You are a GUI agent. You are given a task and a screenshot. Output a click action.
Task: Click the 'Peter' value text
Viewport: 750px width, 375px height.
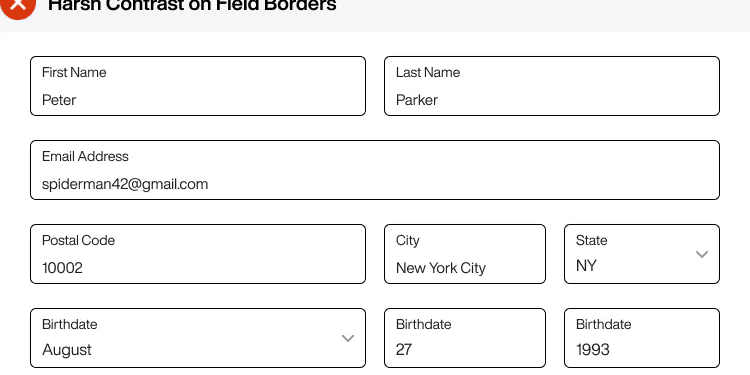click(x=59, y=100)
